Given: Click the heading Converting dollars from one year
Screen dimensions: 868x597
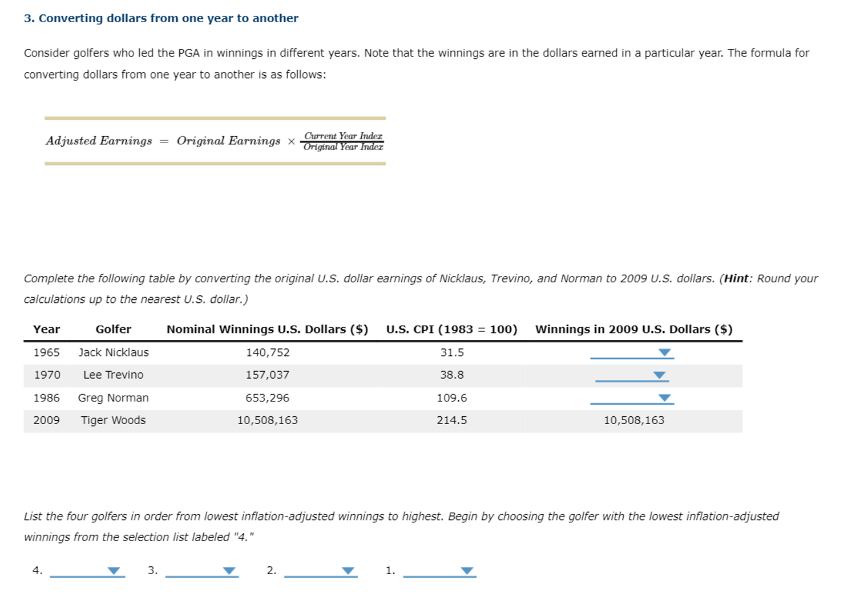Looking at the screenshot, I should click(x=161, y=18).
